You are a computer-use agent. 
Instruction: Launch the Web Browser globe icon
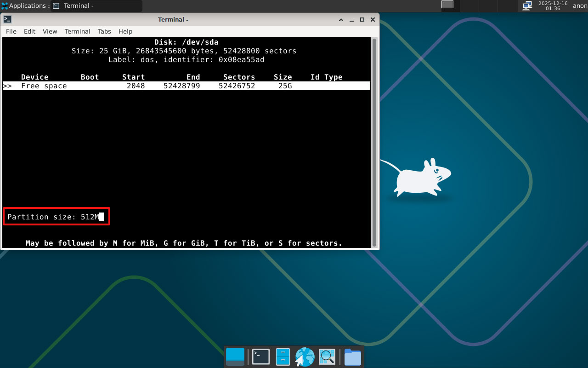305,357
